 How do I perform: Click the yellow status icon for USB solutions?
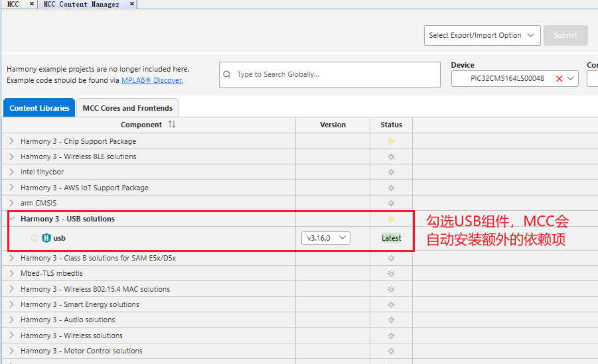[391, 219]
